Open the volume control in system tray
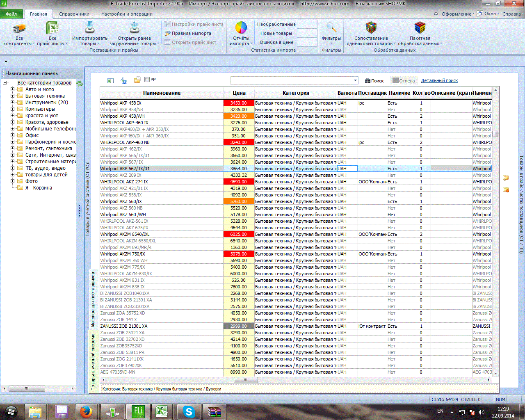 point(482,412)
